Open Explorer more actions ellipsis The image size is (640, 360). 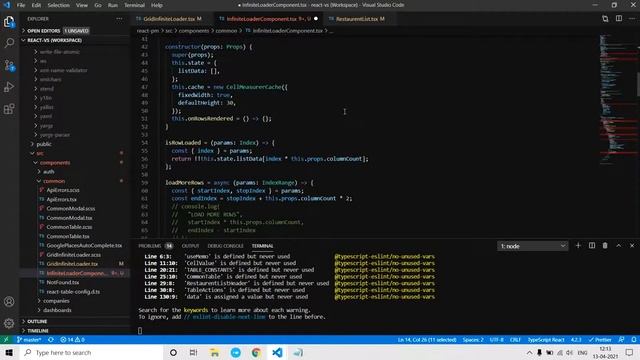[119, 19]
